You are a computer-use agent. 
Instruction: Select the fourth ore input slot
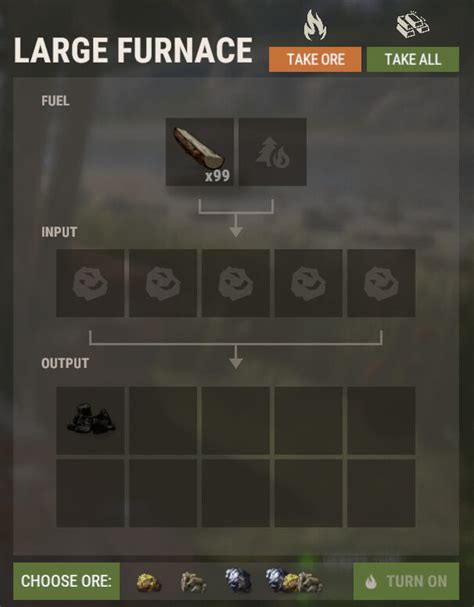(x=309, y=283)
